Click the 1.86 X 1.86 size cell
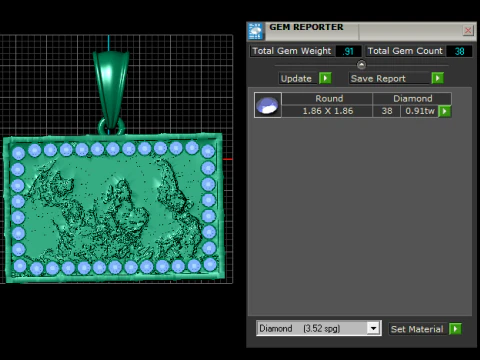The height and width of the screenshot is (360, 480). click(x=327, y=111)
